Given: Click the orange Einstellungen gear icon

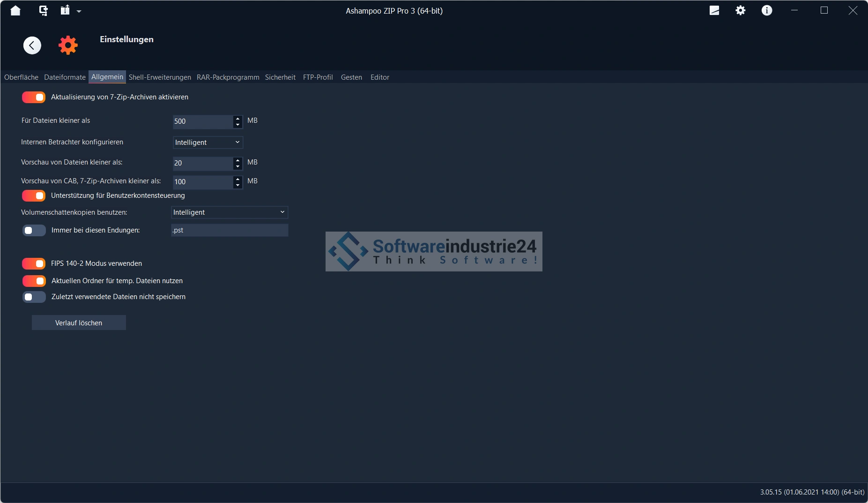Looking at the screenshot, I should pyautogui.click(x=68, y=45).
